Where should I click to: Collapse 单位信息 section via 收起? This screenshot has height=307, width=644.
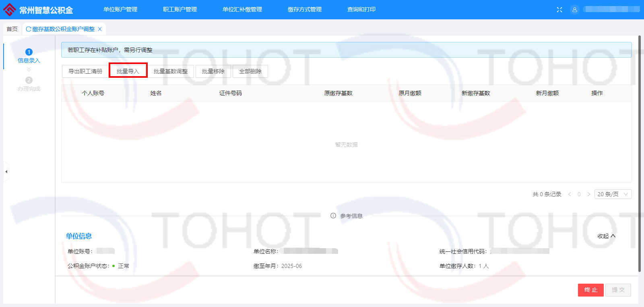pyautogui.click(x=606, y=236)
